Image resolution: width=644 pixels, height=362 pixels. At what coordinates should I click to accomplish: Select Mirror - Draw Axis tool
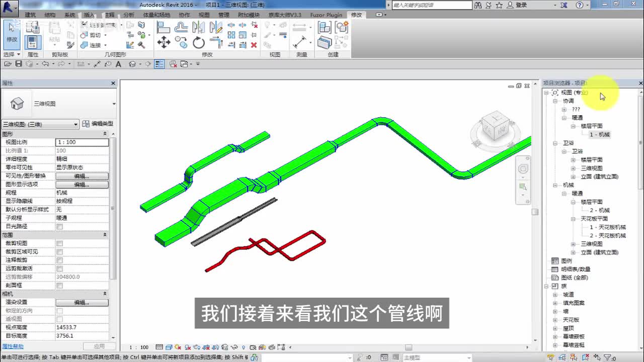coord(216,27)
